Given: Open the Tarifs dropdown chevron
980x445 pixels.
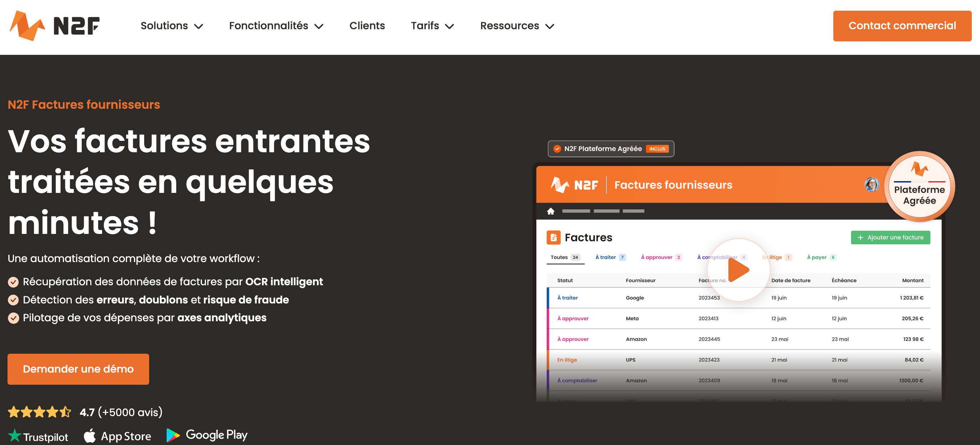Looking at the screenshot, I should (x=450, y=26).
